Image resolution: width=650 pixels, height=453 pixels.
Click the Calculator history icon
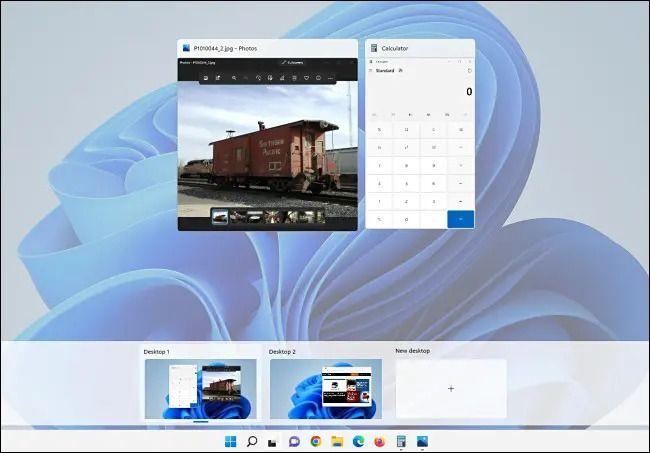470,71
